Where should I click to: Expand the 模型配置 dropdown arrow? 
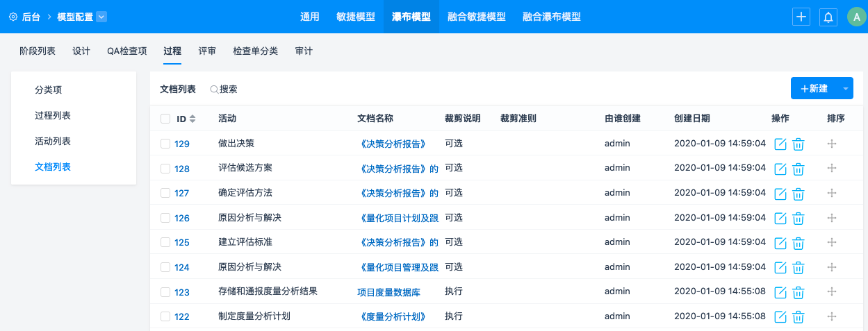coord(101,17)
